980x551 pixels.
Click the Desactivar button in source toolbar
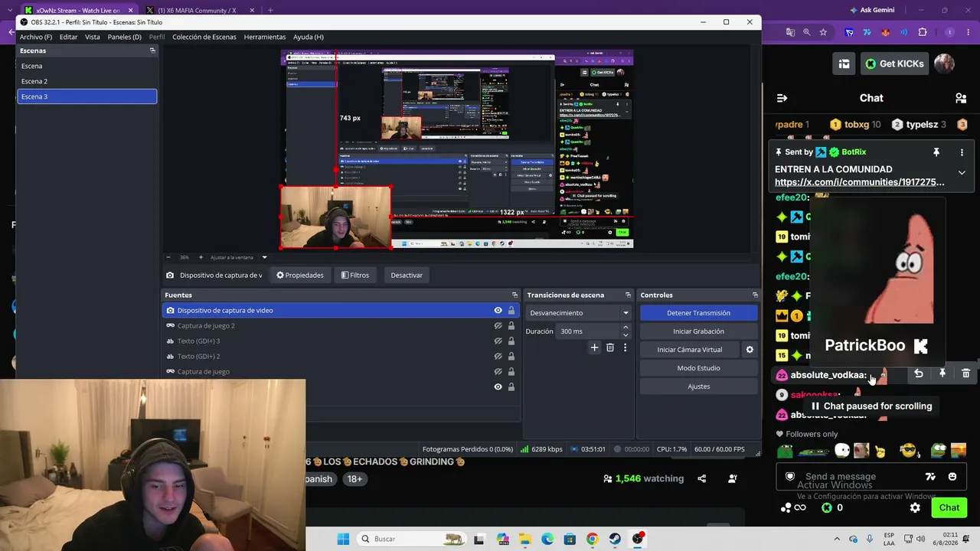[407, 275]
